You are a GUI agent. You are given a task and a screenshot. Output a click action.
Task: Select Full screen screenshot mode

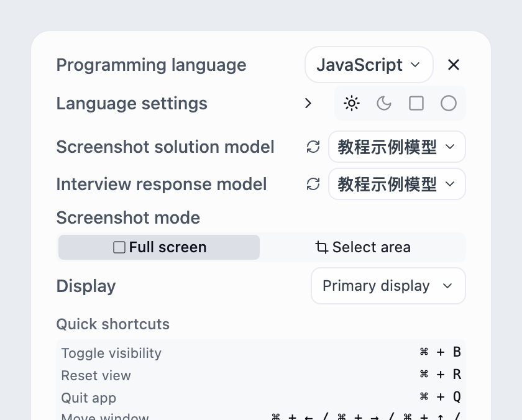pyautogui.click(x=159, y=247)
